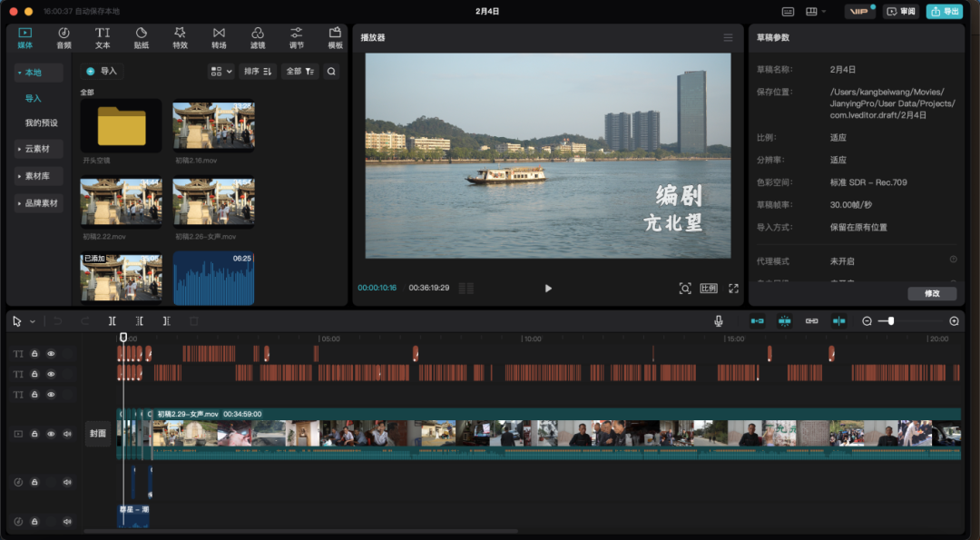
Task: Open the 全部 filter dropdown
Action: click(299, 71)
